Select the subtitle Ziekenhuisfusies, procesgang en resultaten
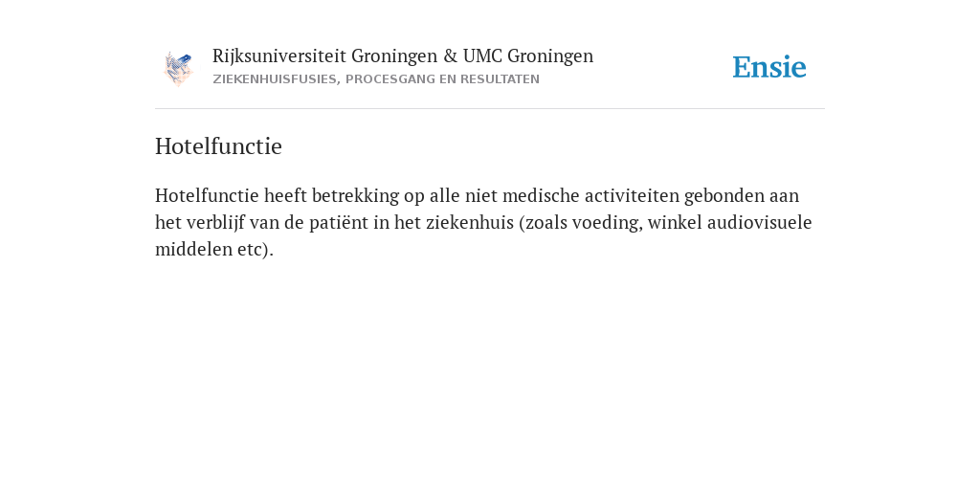The image size is (980, 490). [x=375, y=79]
